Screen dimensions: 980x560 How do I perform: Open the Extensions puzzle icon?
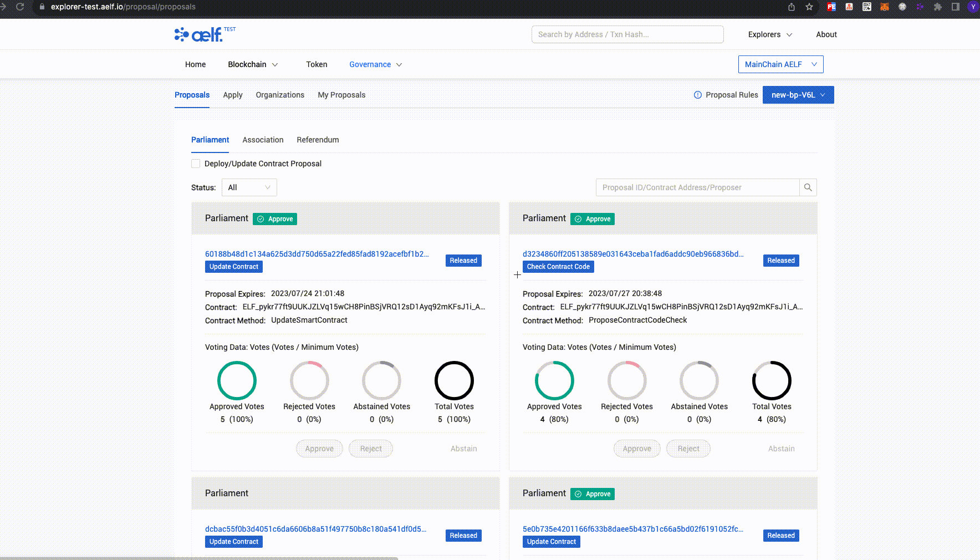(938, 7)
